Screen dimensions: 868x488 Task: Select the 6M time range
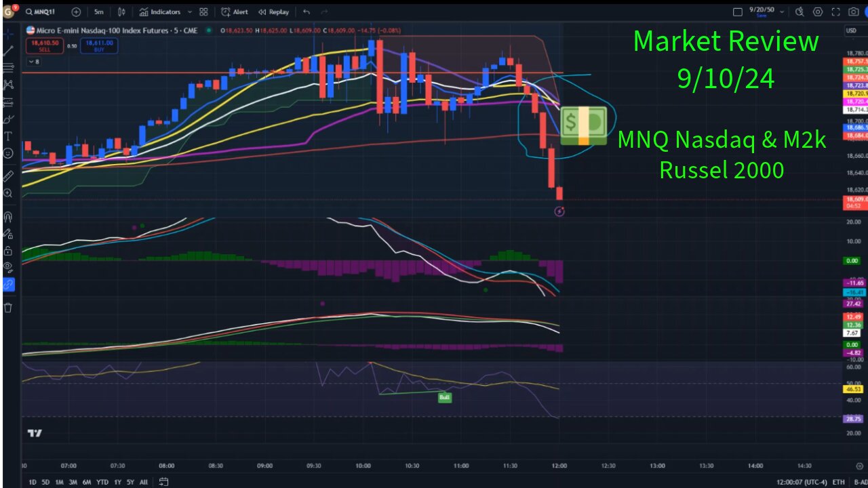point(87,482)
